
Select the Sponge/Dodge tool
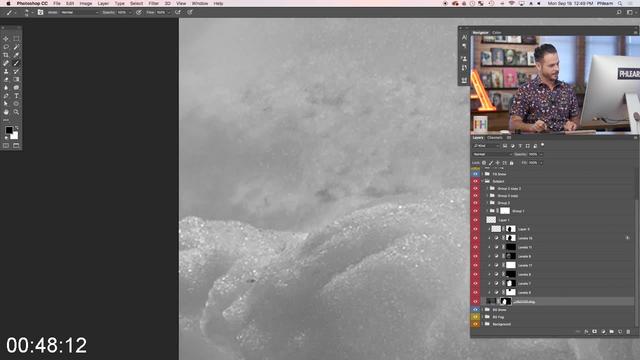[x=16, y=87]
